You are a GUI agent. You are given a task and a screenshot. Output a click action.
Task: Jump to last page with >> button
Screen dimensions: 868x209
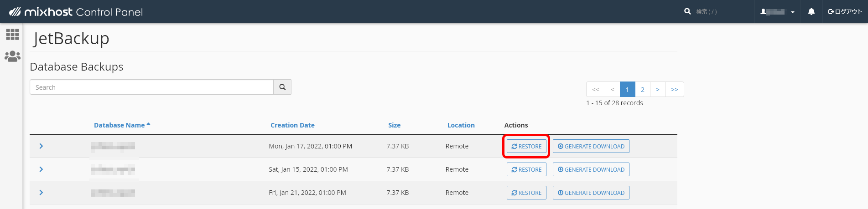tap(674, 89)
